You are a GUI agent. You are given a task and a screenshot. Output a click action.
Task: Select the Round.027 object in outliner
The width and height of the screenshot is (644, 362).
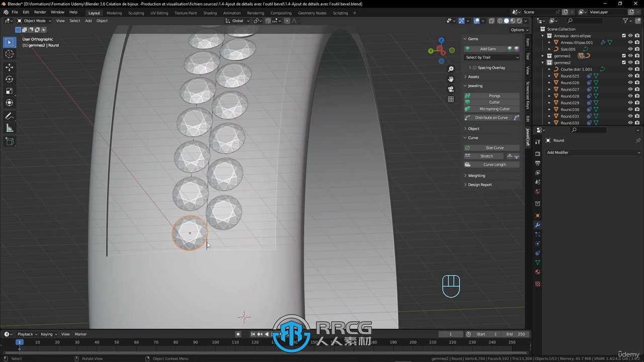[570, 89]
